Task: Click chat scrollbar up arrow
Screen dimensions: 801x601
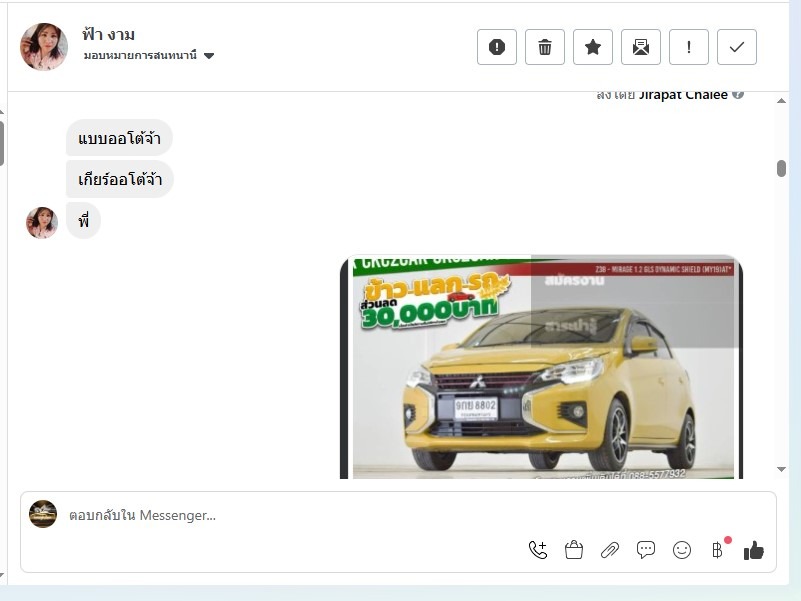Action: point(781,101)
